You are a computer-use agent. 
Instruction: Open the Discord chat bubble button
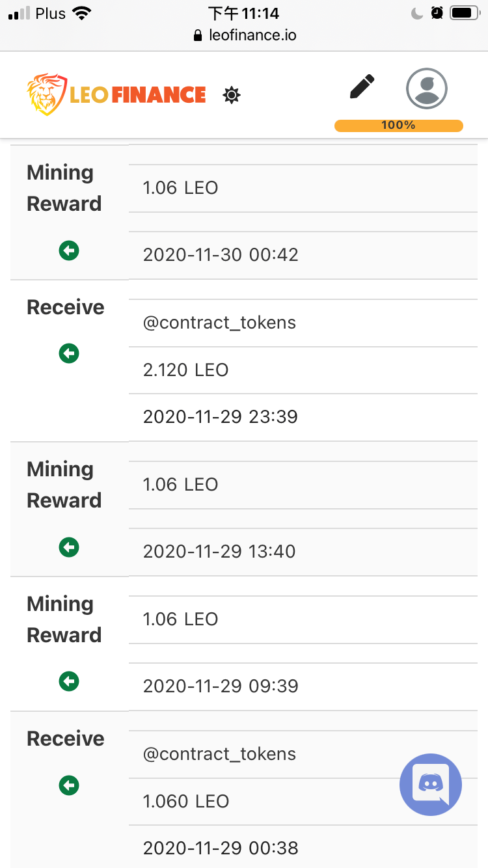tap(430, 785)
